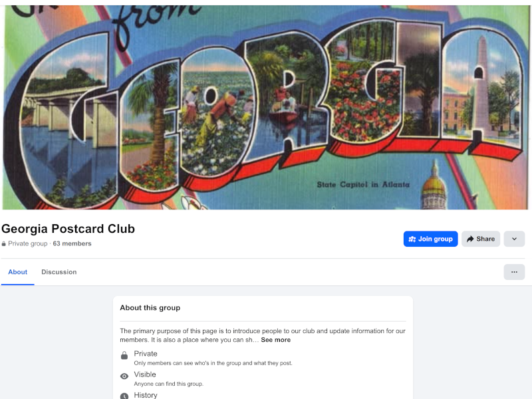Click the small lock icon beside Private group
The image size is (532, 399).
(4, 243)
